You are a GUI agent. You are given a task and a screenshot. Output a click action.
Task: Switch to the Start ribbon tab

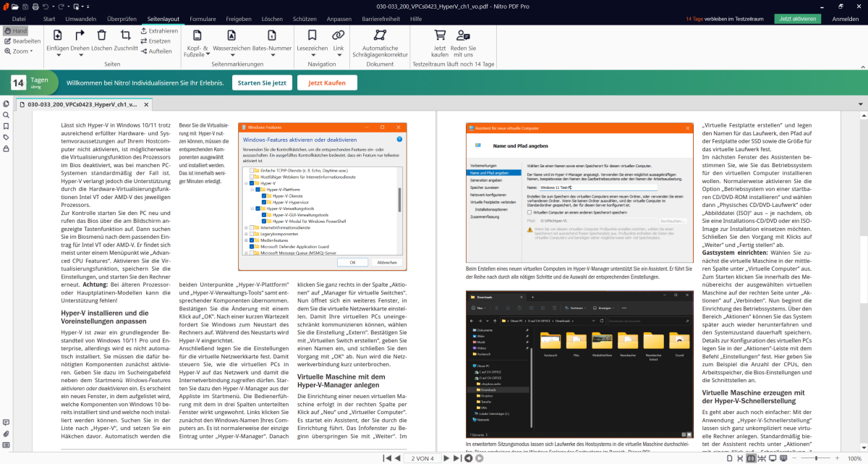coord(49,19)
